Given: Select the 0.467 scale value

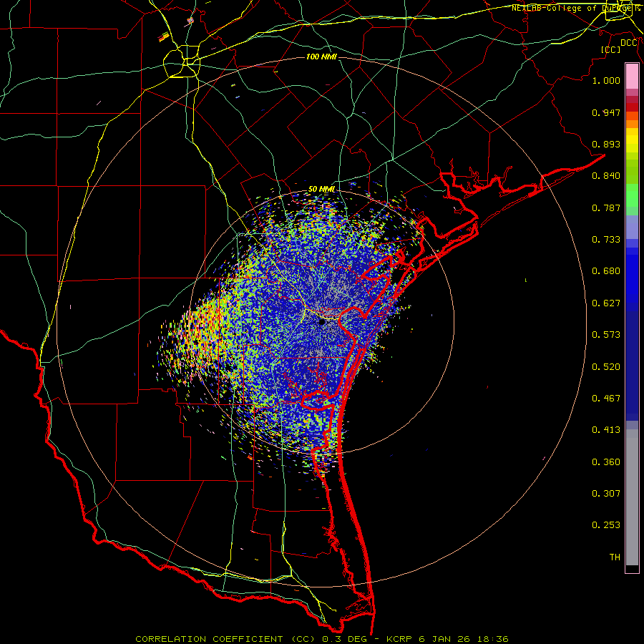Looking at the screenshot, I should (x=606, y=399).
